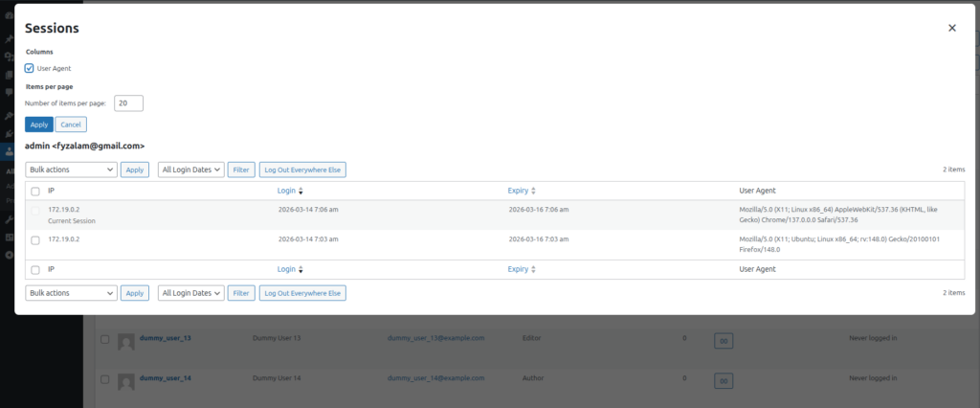Click the avatar icon of dummy_user_14
The height and width of the screenshot is (408, 980).
125,381
